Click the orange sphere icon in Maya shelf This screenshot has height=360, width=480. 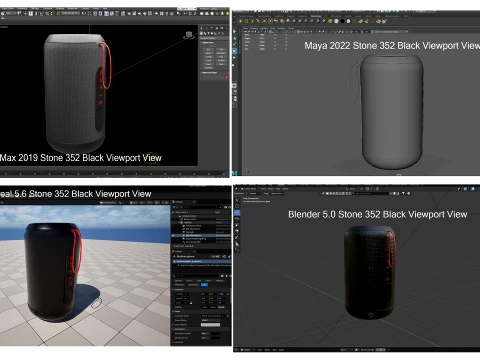point(330,21)
